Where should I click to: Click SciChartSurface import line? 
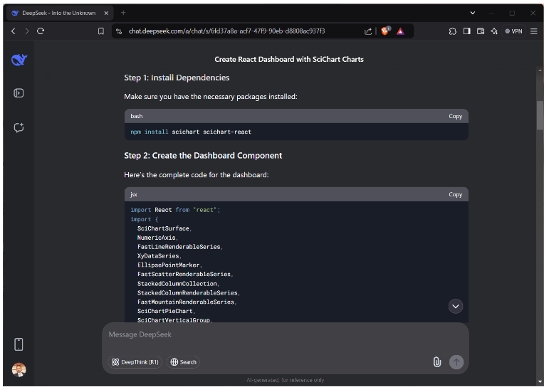click(164, 228)
